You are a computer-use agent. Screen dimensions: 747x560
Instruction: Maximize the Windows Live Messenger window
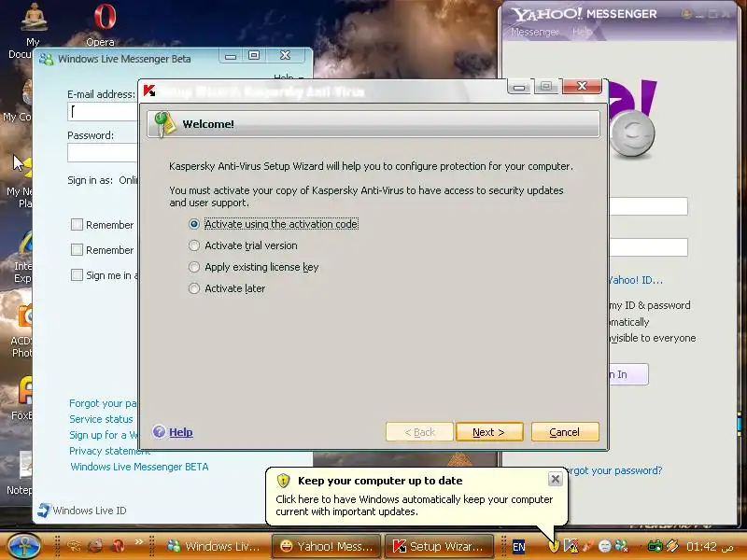point(254,56)
